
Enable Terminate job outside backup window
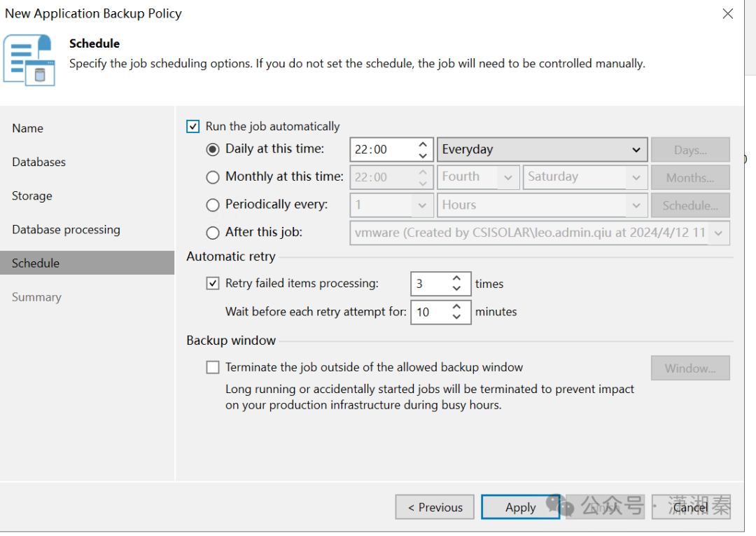[213, 367]
